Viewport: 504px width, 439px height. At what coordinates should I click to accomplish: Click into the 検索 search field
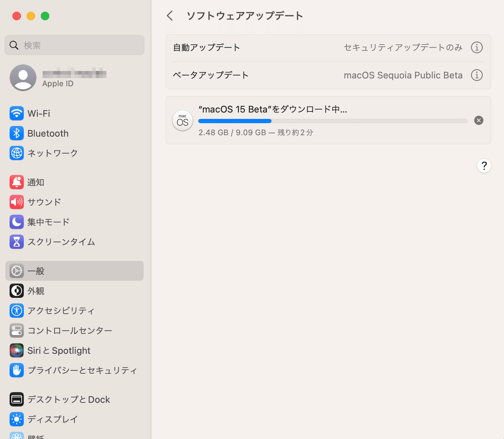pyautogui.click(x=74, y=45)
